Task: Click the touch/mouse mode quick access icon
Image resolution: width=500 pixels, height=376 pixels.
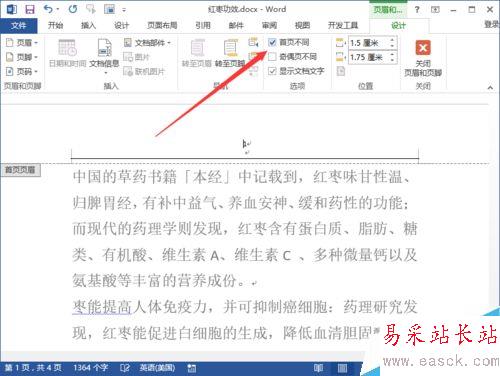Action: coord(109,9)
